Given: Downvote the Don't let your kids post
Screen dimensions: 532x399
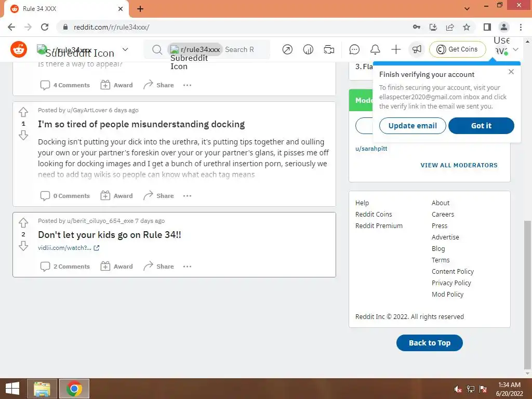Looking at the screenshot, I should coord(23,246).
